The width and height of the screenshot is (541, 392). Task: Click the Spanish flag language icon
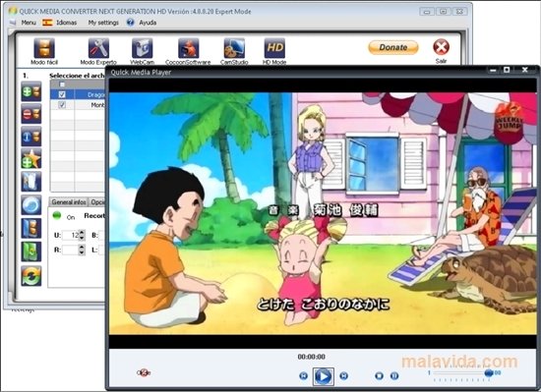[x=47, y=23]
